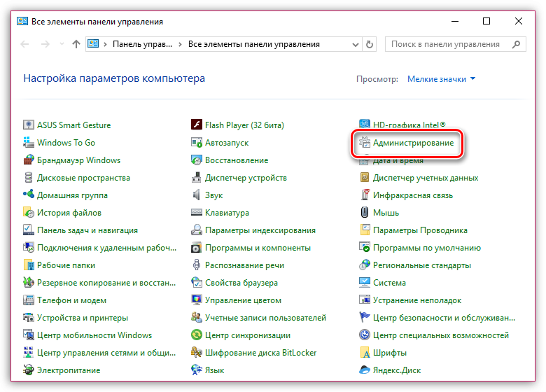Viewport: 546px width, 392px height.
Task: Select Все элементы панели управления breadcrumb
Action: pos(253,44)
